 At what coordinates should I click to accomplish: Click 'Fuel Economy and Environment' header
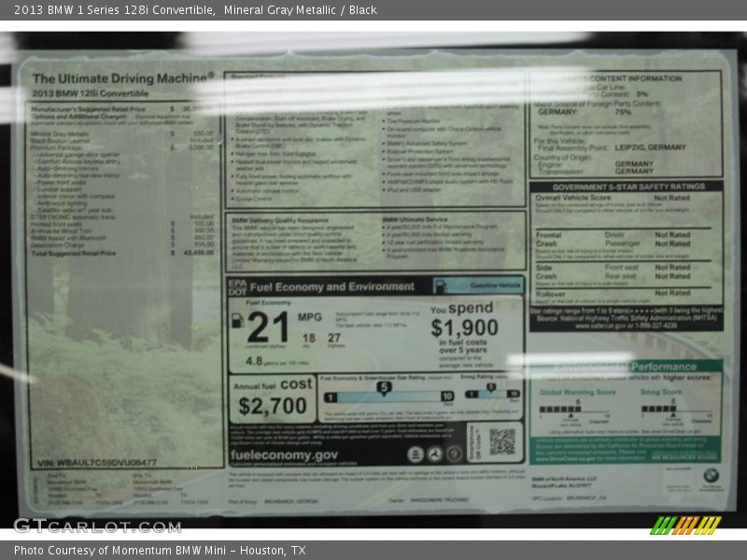pos(332,287)
